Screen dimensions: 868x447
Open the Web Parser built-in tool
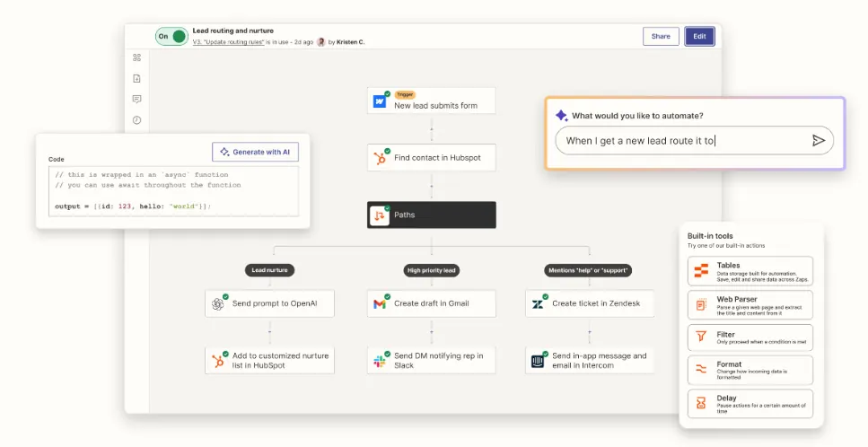(750, 305)
